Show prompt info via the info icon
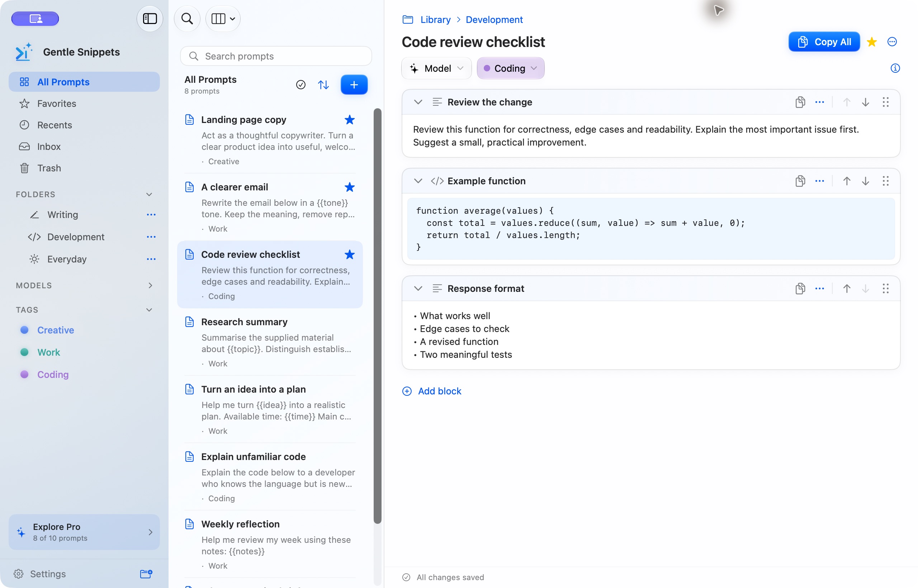The image size is (918, 588). click(x=895, y=68)
